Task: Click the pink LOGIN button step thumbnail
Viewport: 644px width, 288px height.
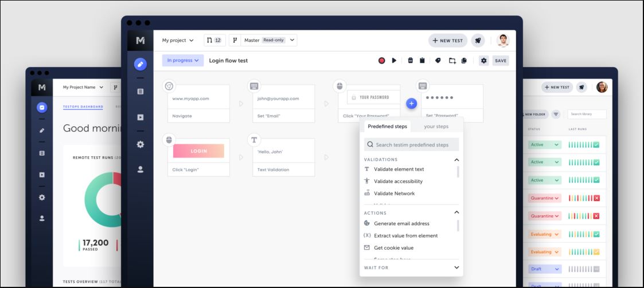Action: click(x=199, y=151)
